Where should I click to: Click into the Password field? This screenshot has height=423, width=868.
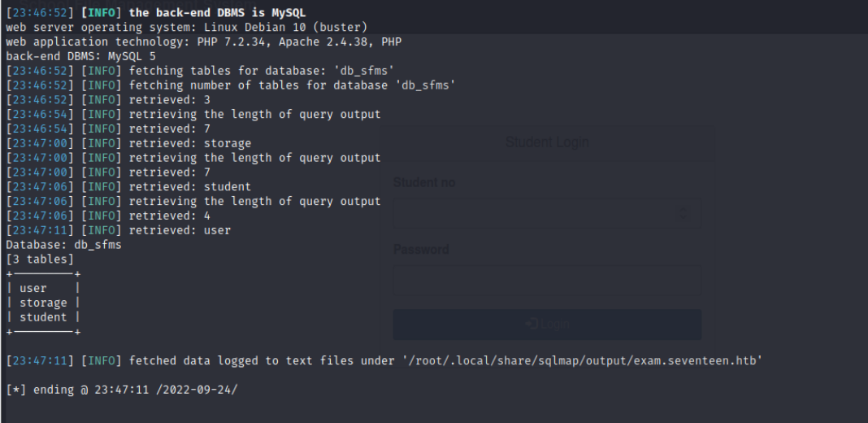coord(547,281)
